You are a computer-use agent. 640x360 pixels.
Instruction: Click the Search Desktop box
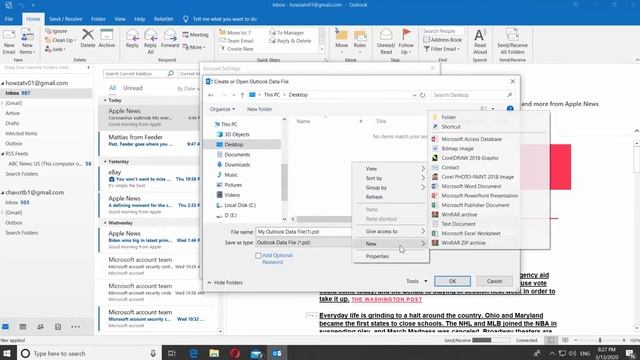coord(472,95)
